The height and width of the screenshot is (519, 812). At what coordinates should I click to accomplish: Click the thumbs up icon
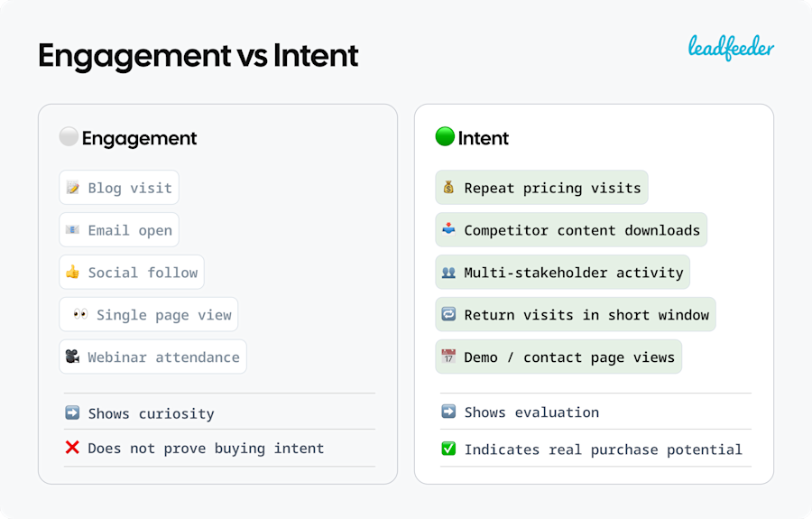[x=72, y=272]
